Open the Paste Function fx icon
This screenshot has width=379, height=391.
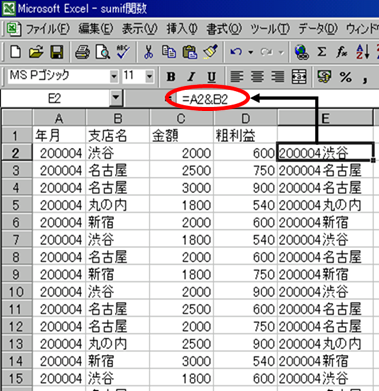click(x=342, y=52)
